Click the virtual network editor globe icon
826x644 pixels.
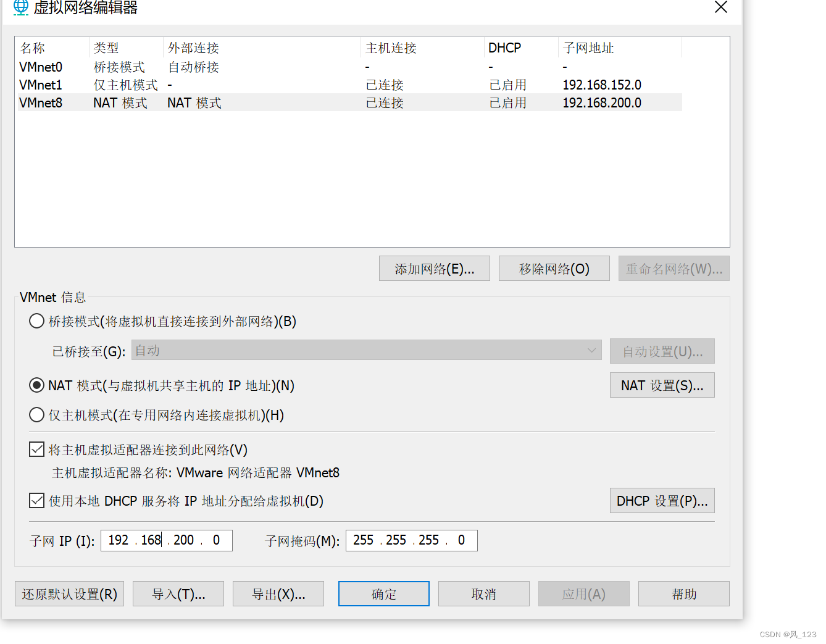[x=21, y=7]
